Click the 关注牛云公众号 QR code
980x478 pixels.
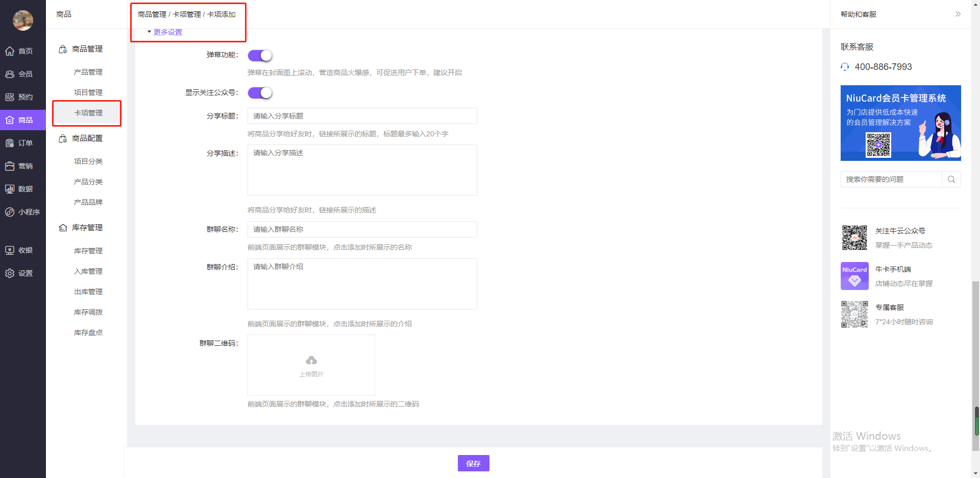854,238
